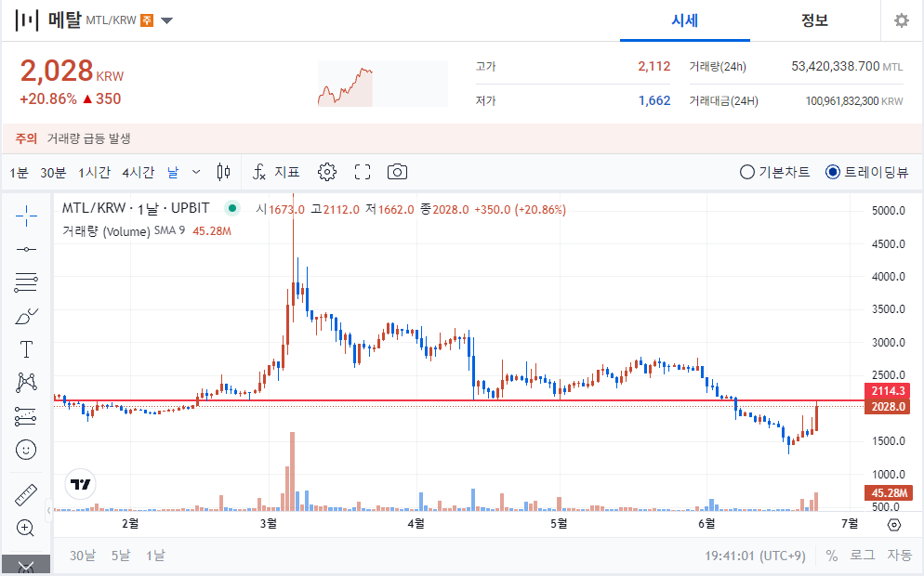Image resolution: width=924 pixels, height=576 pixels.
Task: Activate the zoom-in magnifier tool
Action: (x=26, y=528)
